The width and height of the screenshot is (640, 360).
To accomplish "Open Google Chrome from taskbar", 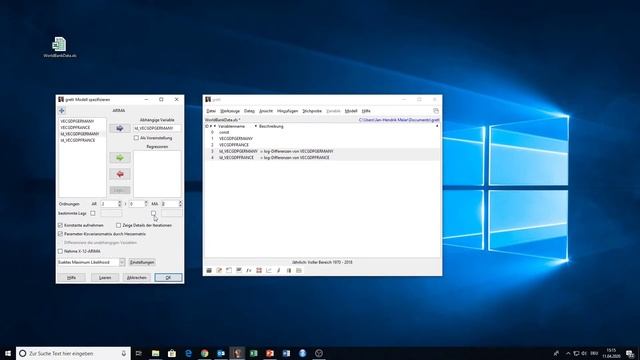I will 204,353.
